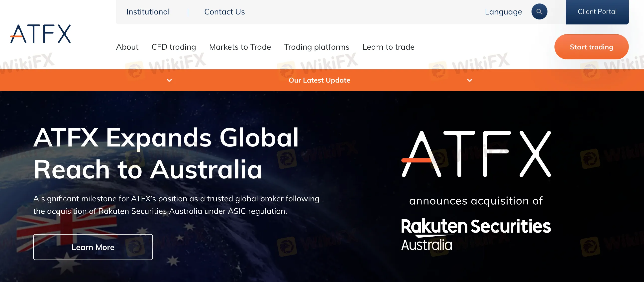The width and height of the screenshot is (644, 282).
Task: Click the chevron right of Our Latest Update
Action: click(469, 80)
